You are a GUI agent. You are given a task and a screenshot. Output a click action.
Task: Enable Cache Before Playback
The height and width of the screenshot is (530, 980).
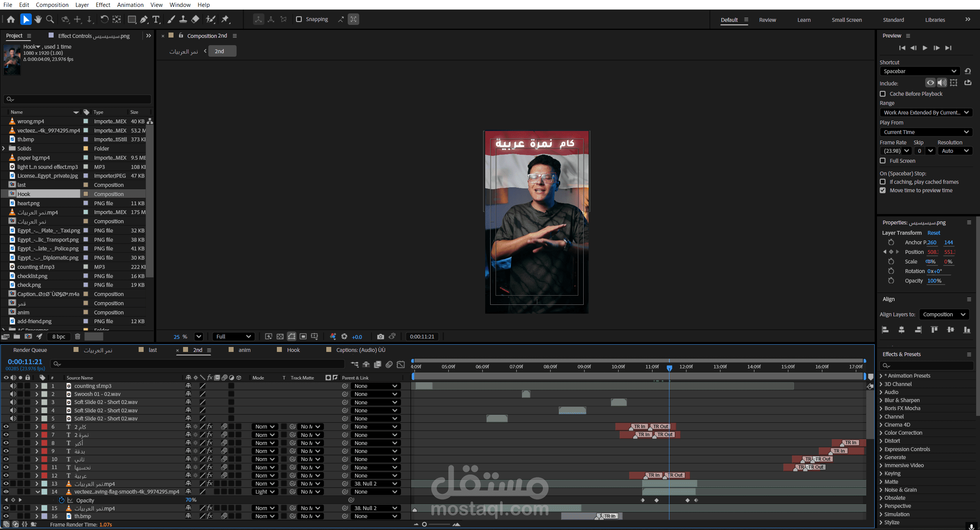(x=883, y=94)
